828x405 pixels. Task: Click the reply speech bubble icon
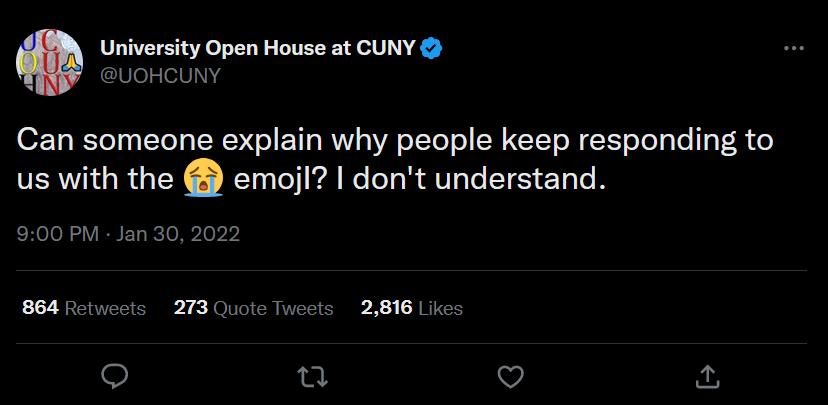115,376
